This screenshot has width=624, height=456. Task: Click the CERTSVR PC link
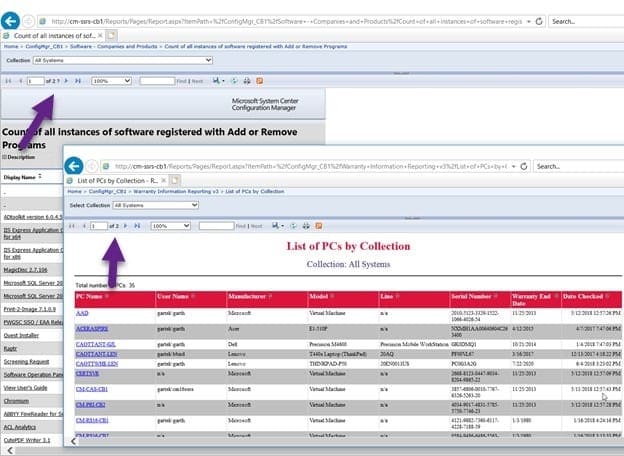(x=88, y=373)
